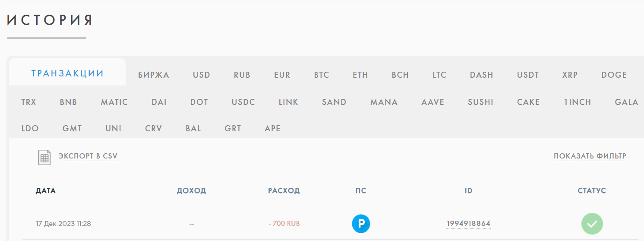The image size is (644, 241).
Task: Open the ТРАНЗАКЦИИ tab
Action: pos(67,73)
